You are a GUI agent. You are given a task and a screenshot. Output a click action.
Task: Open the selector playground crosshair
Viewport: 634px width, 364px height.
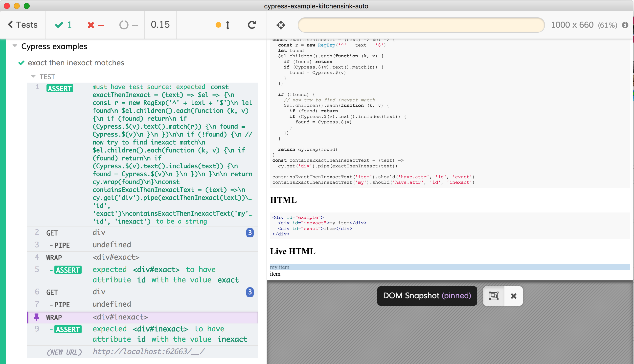coord(281,25)
